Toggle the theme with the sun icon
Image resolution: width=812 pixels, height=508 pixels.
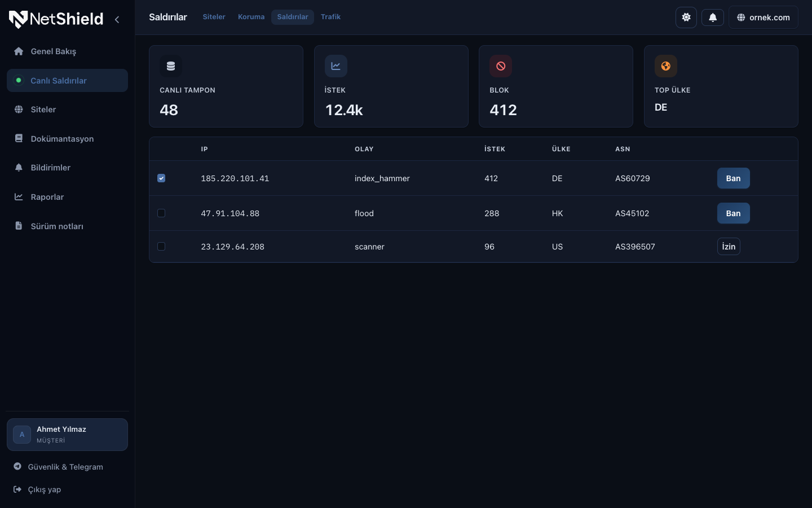[x=686, y=17]
